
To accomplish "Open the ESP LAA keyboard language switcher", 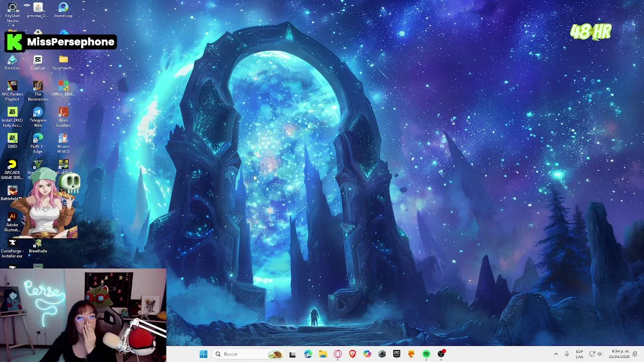I will (580, 354).
